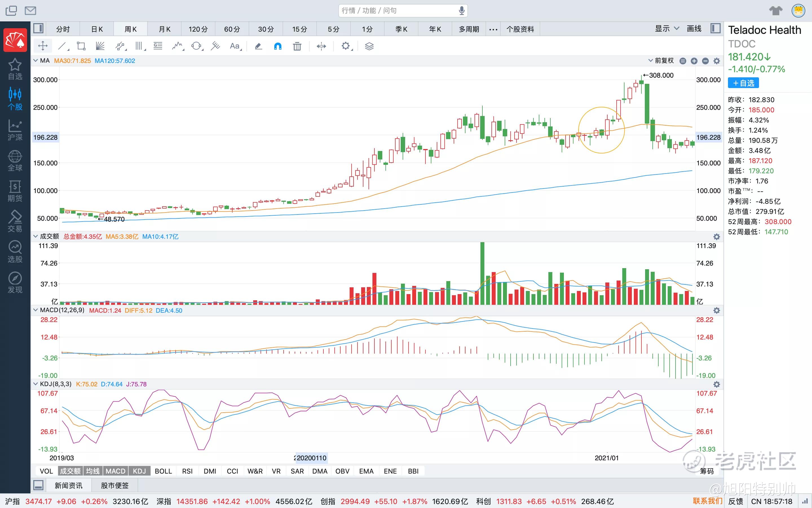The width and height of the screenshot is (812, 508).
Task: Select the line drawing tool
Action: click(63, 46)
